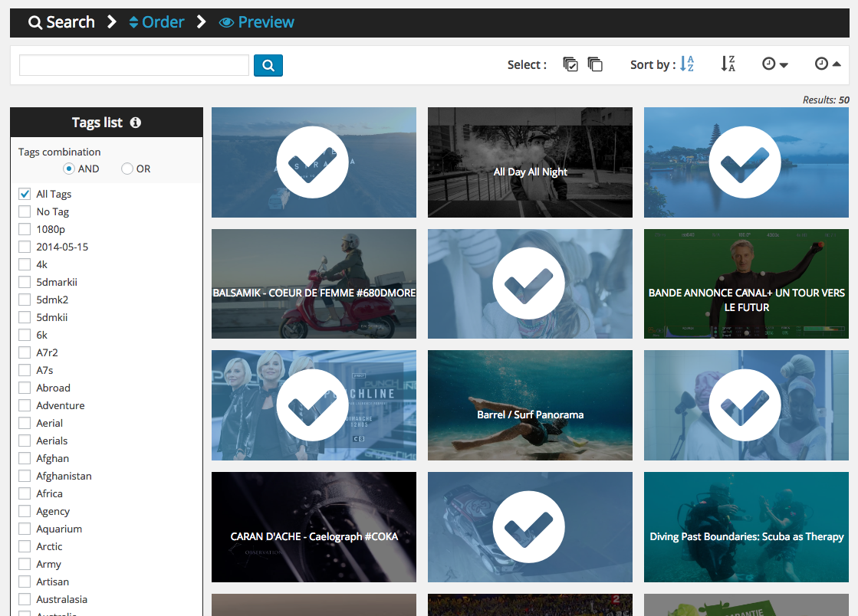Viewport: 858px width, 616px height.
Task: Click the Order step sort chevrons
Action: coord(134,22)
